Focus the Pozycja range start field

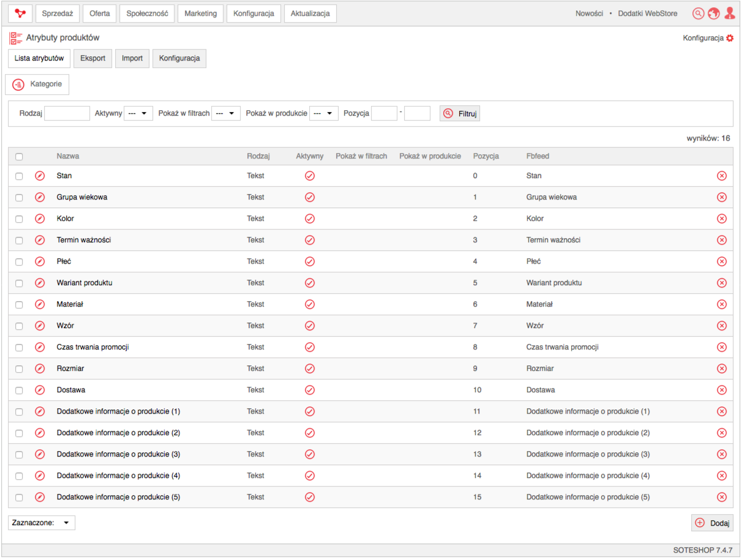(384, 113)
